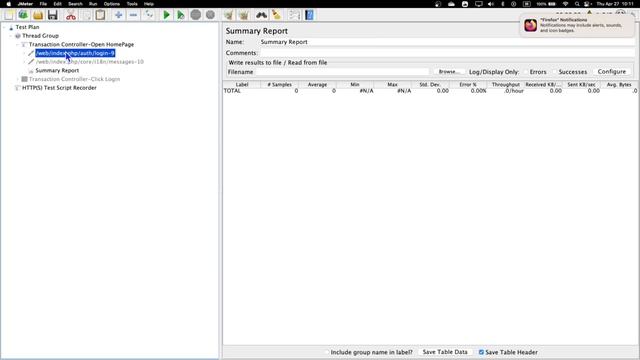Screen dimensions: 640x360
Task: Open the Edit menu
Action: point(58,4)
